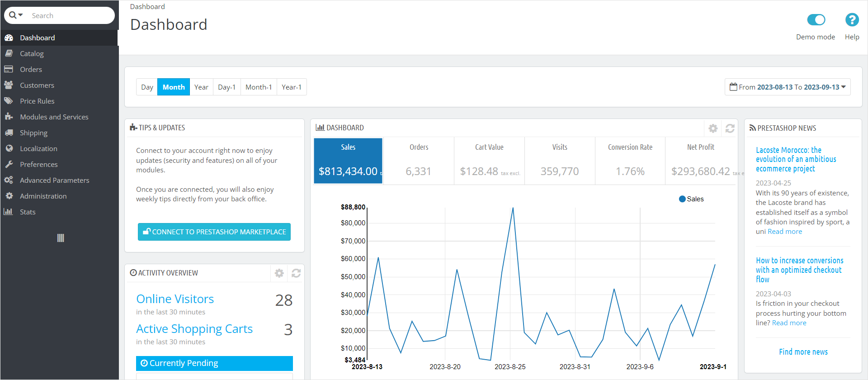Select the Month period tab
The width and height of the screenshot is (868, 380).
pyautogui.click(x=174, y=87)
